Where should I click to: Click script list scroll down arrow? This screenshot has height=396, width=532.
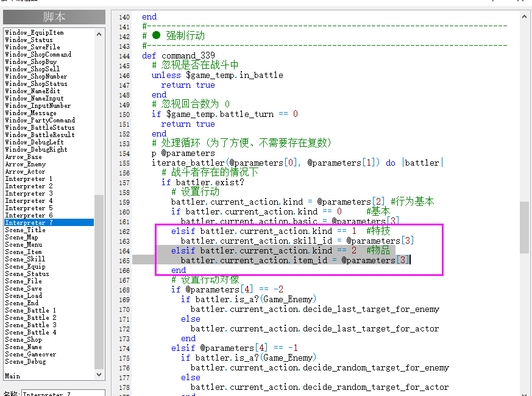coord(99,375)
